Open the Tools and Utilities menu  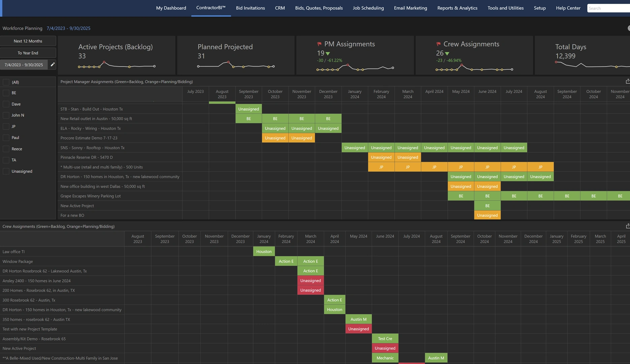[505, 8]
